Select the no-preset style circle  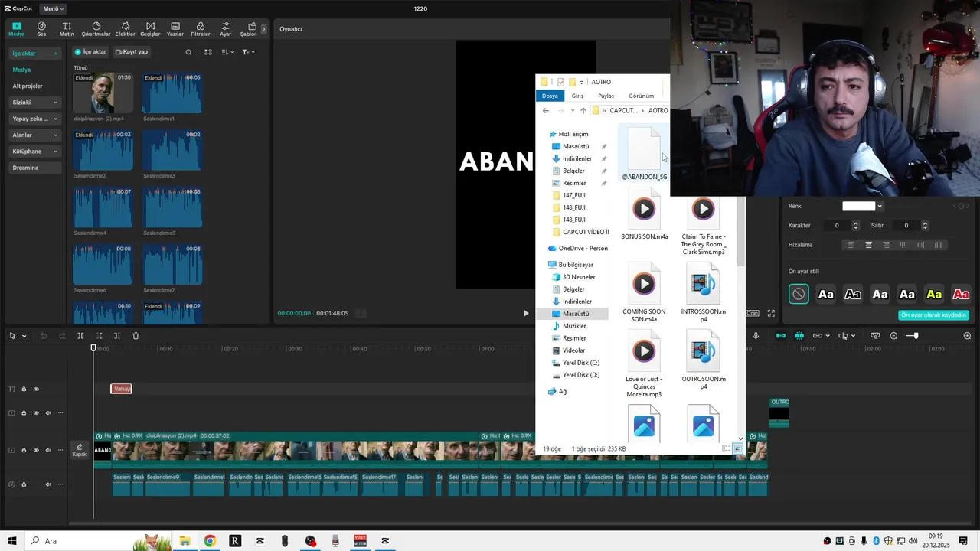[x=799, y=294]
